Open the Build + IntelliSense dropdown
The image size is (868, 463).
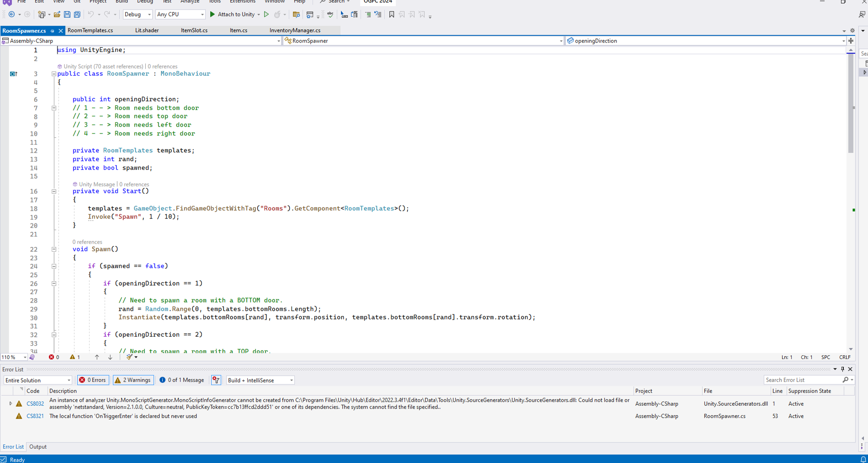click(260, 380)
